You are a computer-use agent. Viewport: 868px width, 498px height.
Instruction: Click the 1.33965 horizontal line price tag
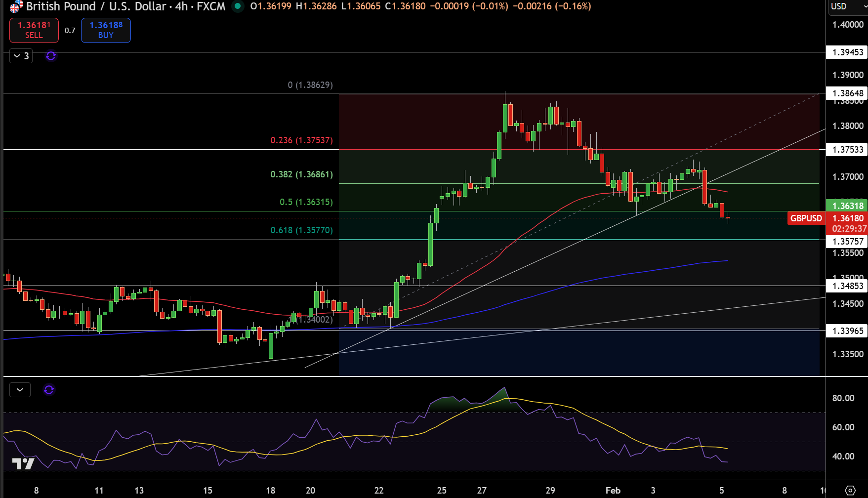[x=847, y=331]
